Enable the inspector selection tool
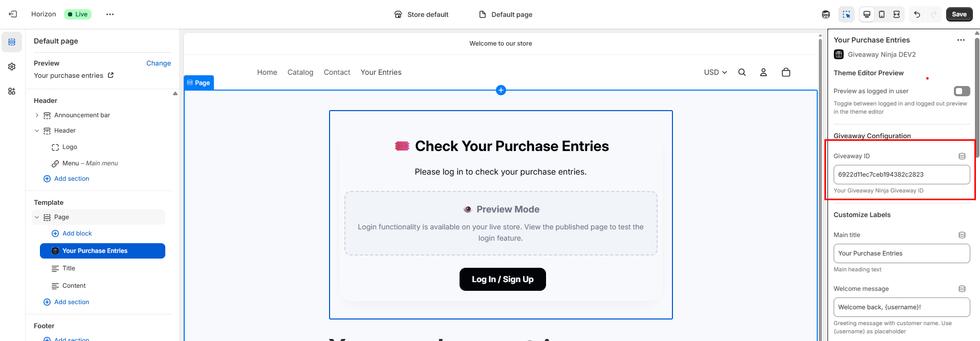Screen dimensions: 980x341 pos(846,14)
